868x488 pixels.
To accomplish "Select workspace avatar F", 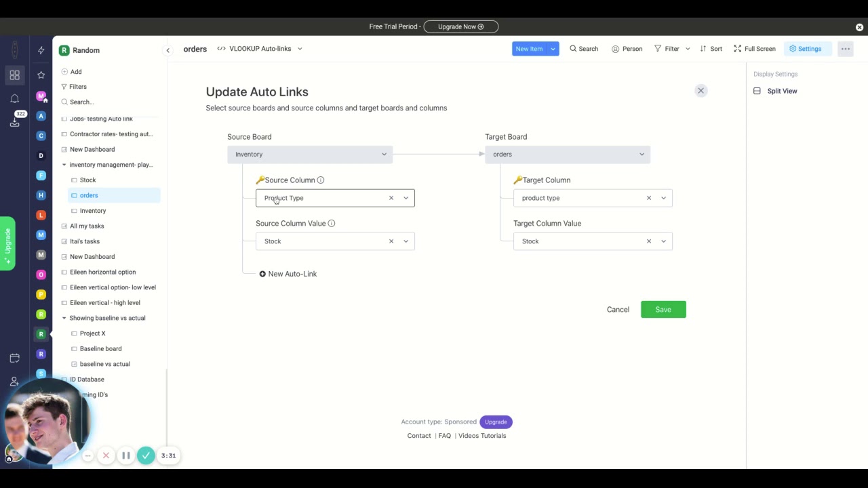I will tap(41, 176).
